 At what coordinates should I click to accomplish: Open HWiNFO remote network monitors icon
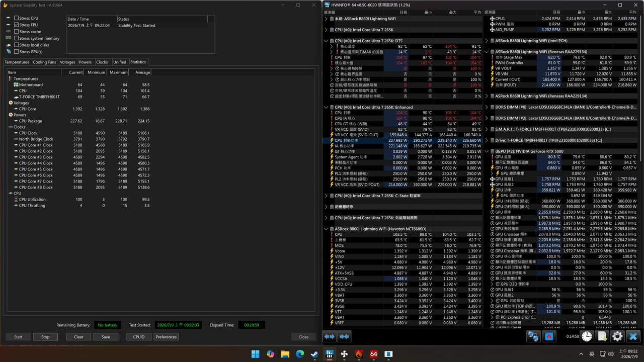533,336
